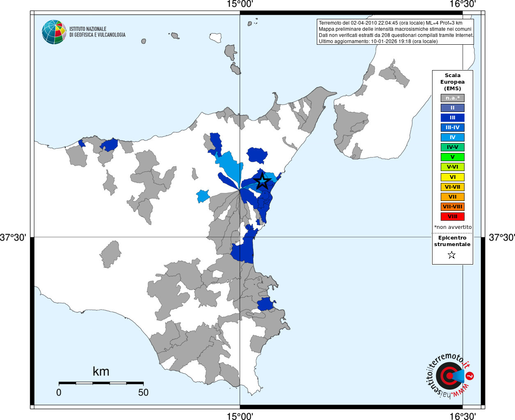Select the intensity III legend swatch
The image size is (515, 420).
coord(453,118)
